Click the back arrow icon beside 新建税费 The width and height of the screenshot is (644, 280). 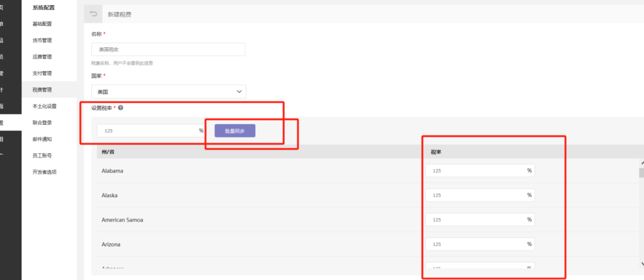(93, 14)
